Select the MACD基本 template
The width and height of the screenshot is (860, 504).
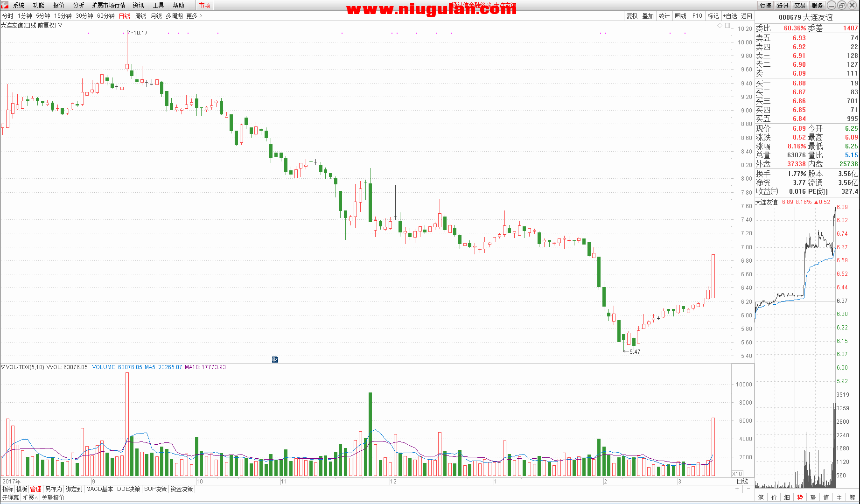point(100,489)
